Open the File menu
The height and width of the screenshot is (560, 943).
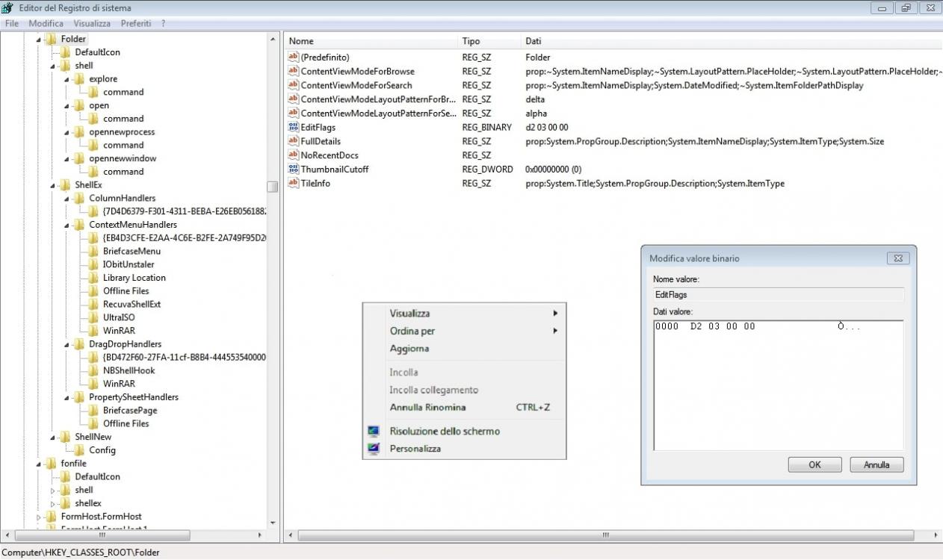tap(12, 23)
